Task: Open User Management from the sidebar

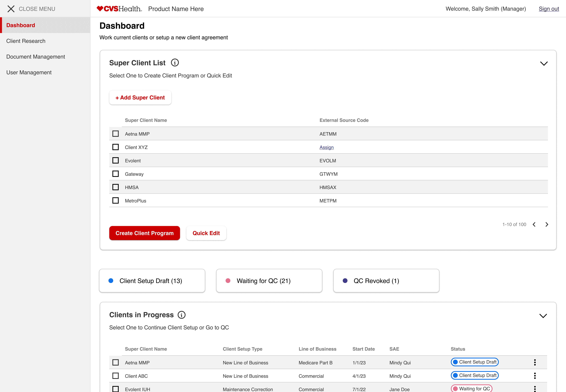Action: [x=29, y=72]
